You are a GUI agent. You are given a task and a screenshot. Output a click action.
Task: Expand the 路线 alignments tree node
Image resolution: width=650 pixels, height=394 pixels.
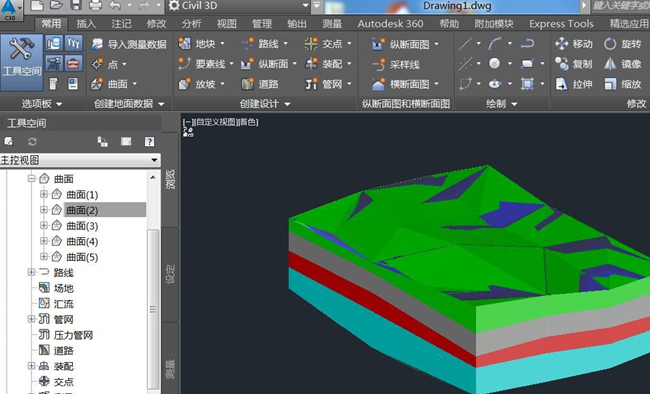32,272
